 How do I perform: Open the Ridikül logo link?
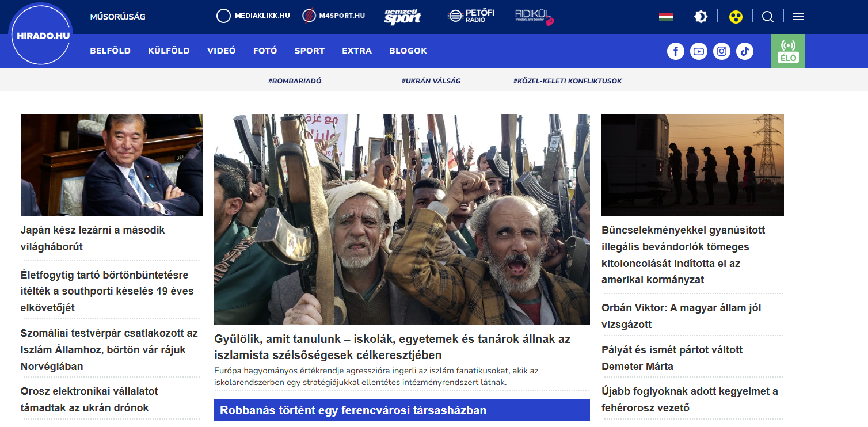tap(535, 17)
